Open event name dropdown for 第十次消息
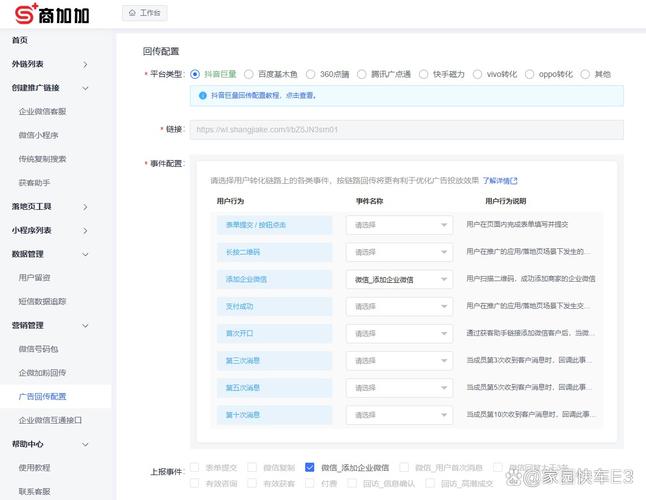The height and width of the screenshot is (500, 646). [399, 415]
